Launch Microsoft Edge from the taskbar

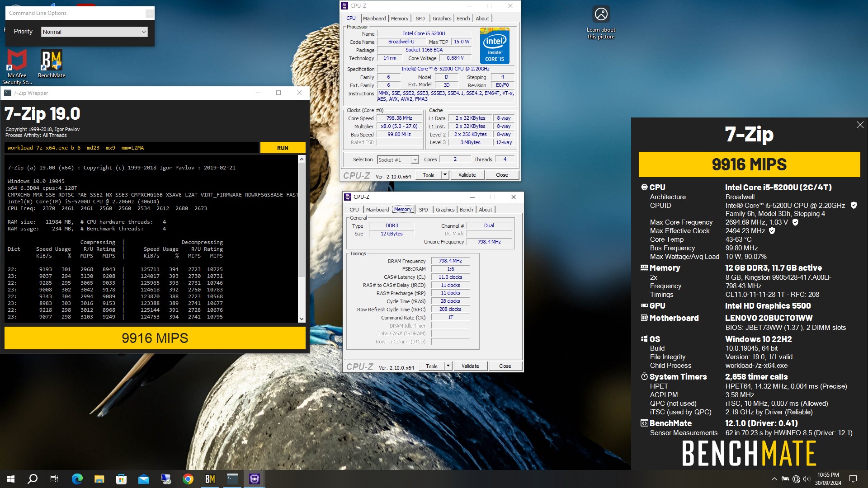point(77,479)
